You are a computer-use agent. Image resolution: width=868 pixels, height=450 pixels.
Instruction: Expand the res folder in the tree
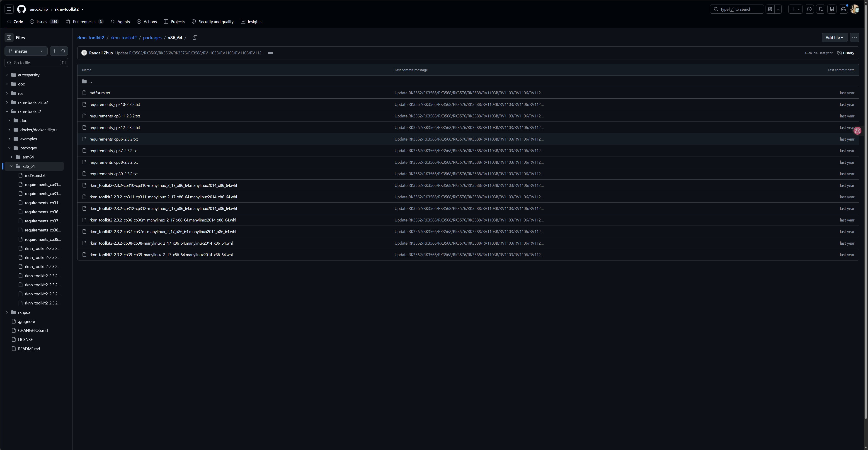pyautogui.click(x=7, y=93)
